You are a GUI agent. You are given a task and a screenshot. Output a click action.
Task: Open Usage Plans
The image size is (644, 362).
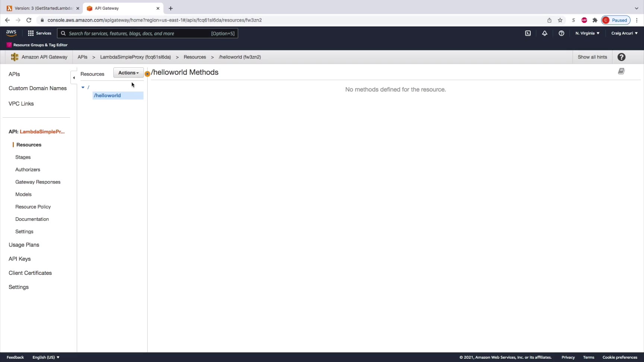(x=24, y=245)
